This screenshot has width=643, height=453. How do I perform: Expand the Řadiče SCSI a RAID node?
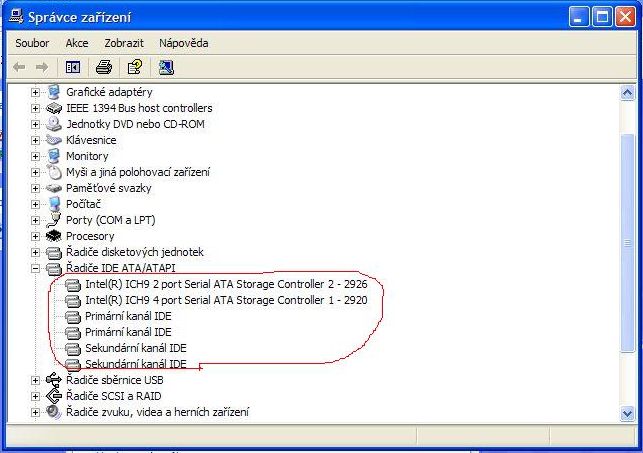(35, 396)
